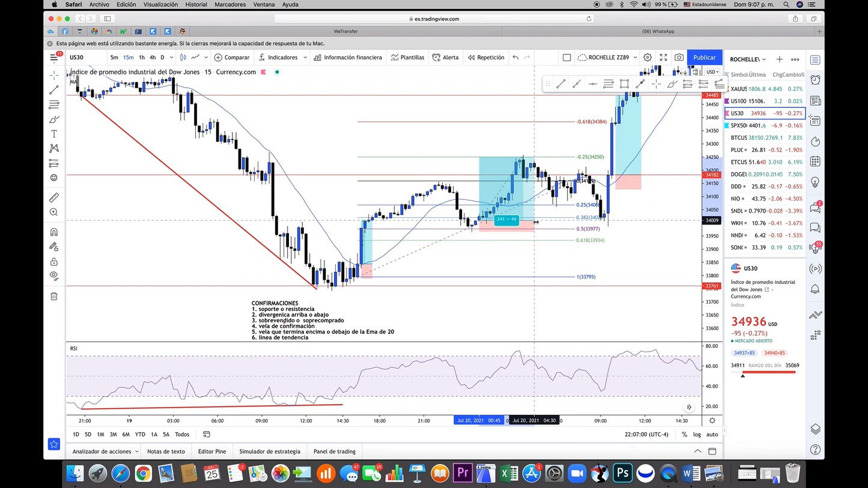This screenshot has width=868, height=488.
Task: Open the forecasting and measurement tools
Action: point(54,163)
